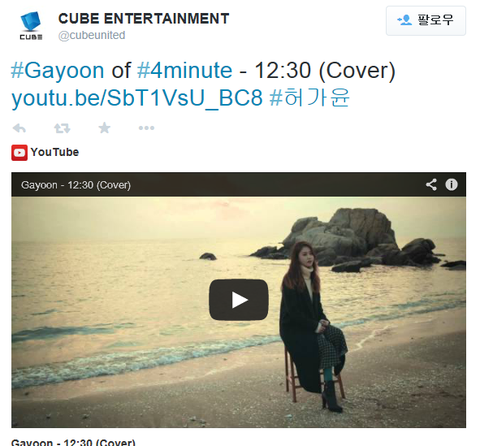The height and width of the screenshot is (446, 480).
Task: Click the red YouTube logo icon
Action: 19,153
